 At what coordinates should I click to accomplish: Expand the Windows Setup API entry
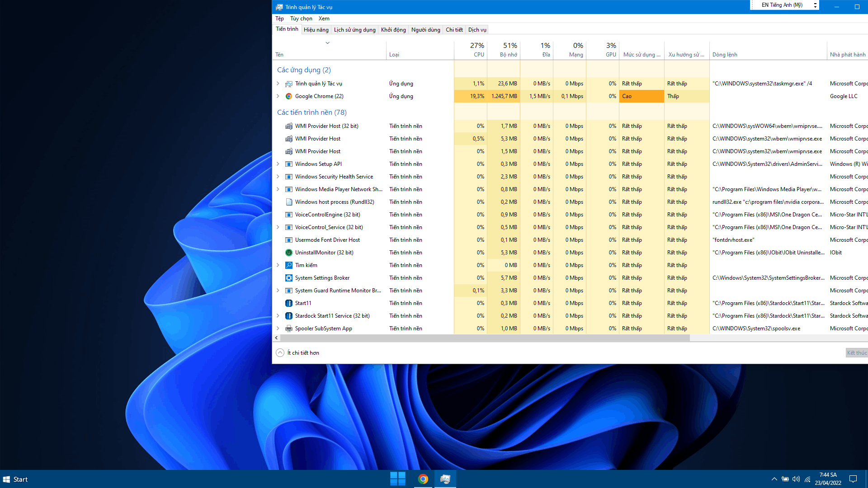pyautogui.click(x=278, y=164)
